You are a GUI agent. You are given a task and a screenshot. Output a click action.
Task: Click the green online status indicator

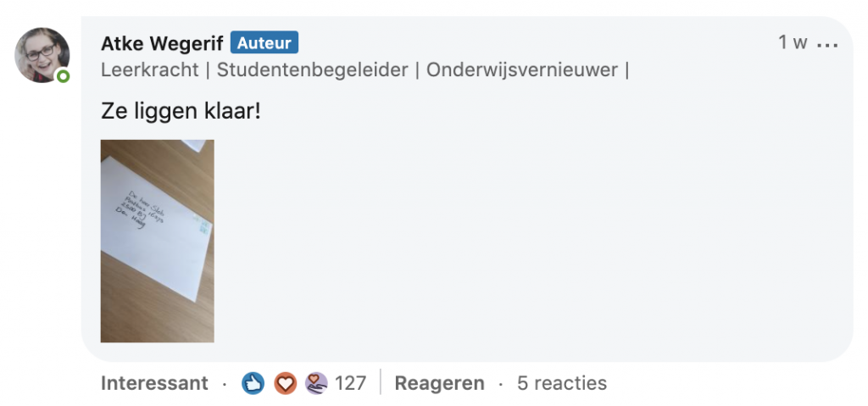63,77
